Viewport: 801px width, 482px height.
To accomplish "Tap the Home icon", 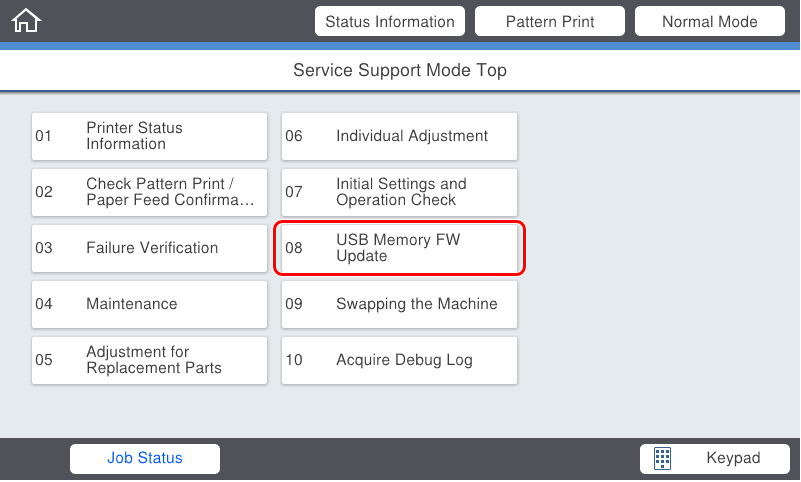I will point(26,21).
